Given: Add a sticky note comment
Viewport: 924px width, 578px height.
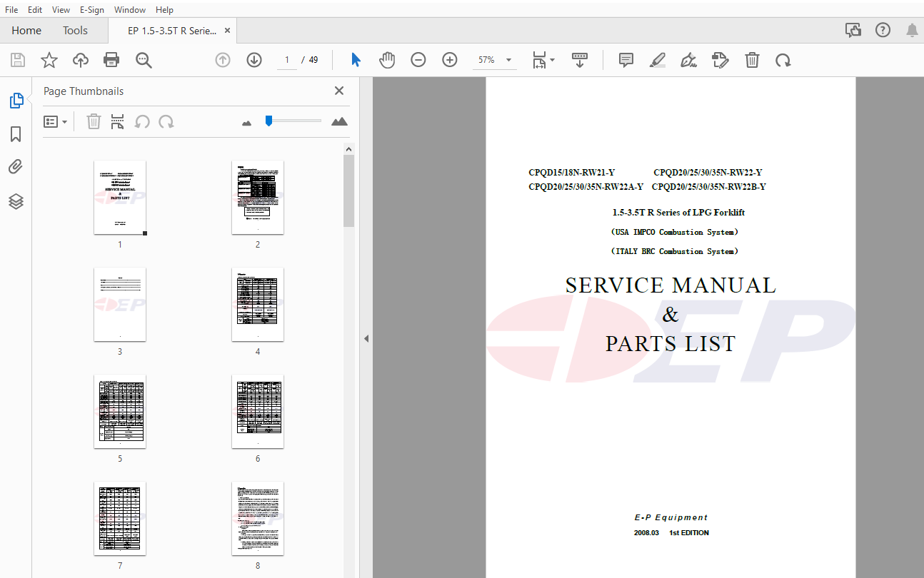Looking at the screenshot, I should (x=626, y=60).
